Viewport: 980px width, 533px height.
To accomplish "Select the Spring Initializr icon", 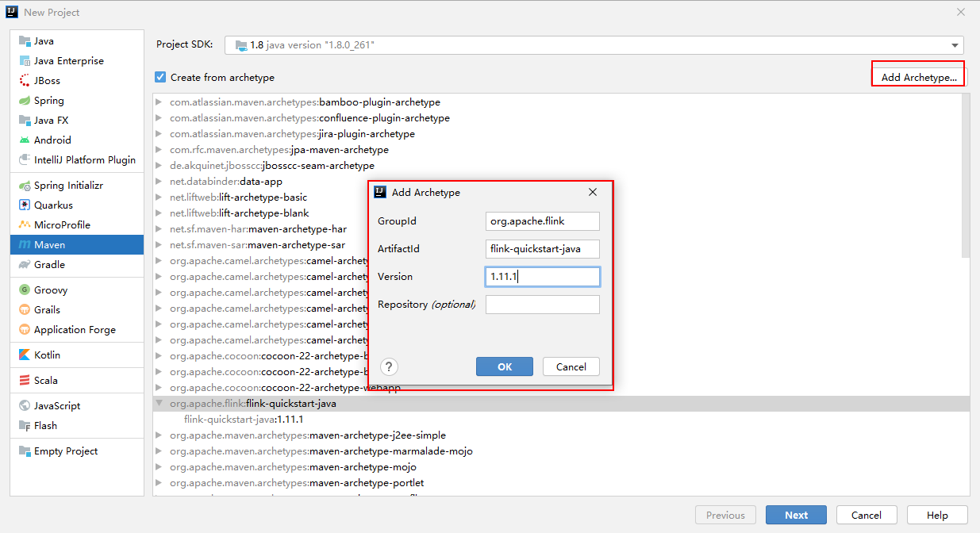I will [25, 186].
